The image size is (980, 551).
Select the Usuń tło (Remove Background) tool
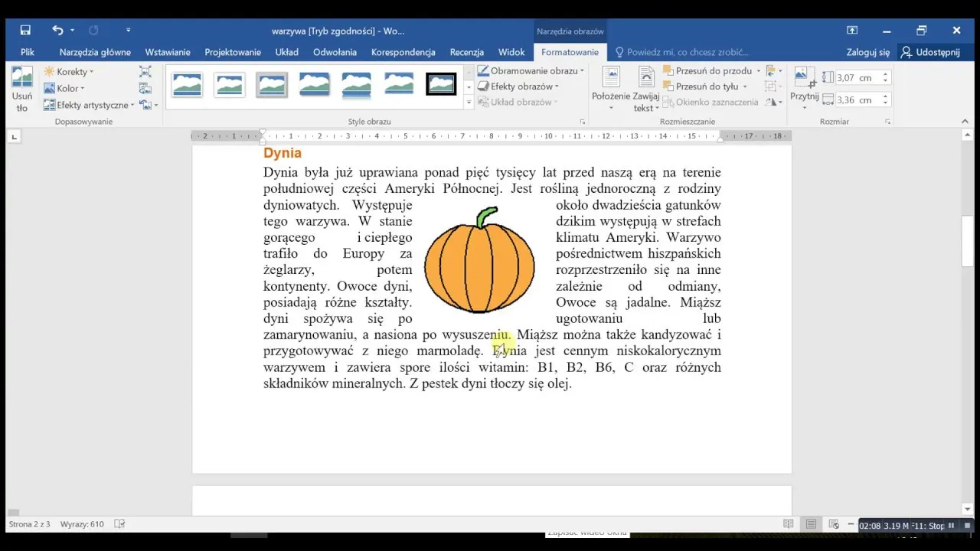point(22,86)
